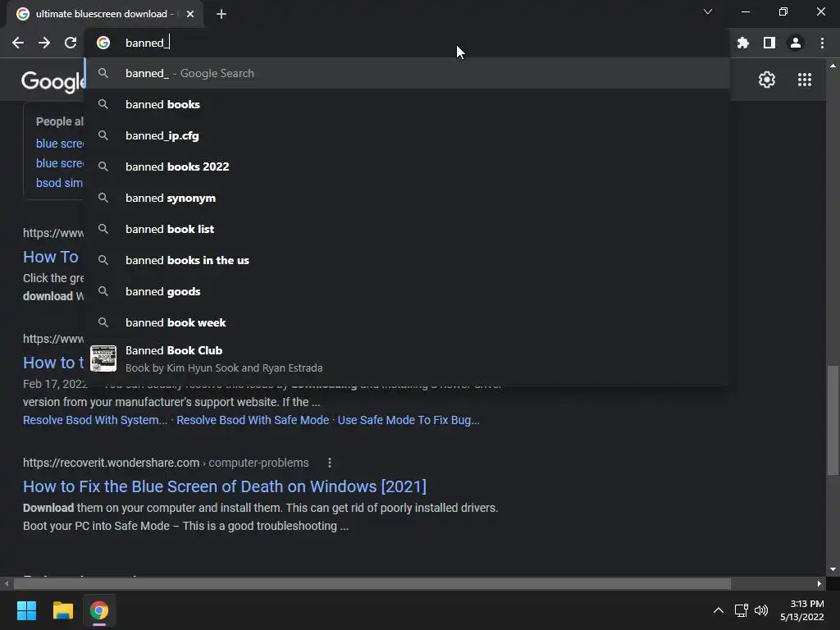Click the horizontal scrollbar right arrow
The width and height of the screenshot is (840, 630).
819,583
